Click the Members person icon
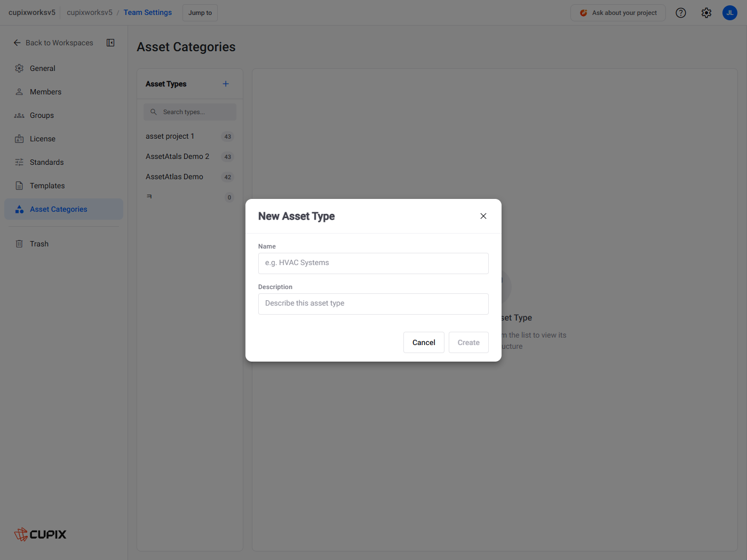Screen dimensions: 747x560 tap(19, 92)
